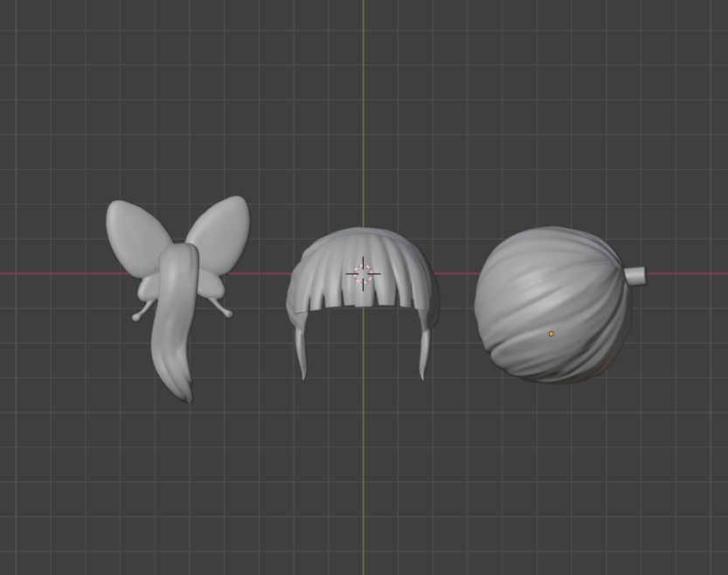Click the 3D cursor crosshair
Image resolution: width=728 pixels, height=575 pixels.
364,274
